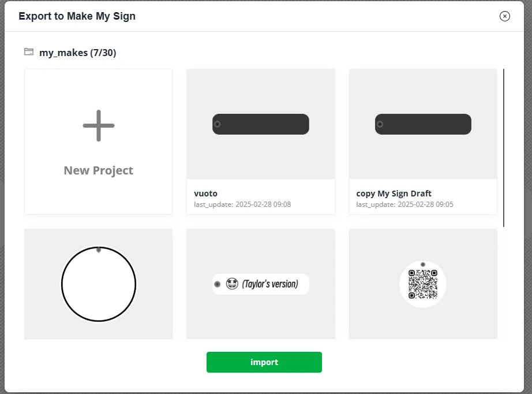Click the hole atop the circle sign preview

pyautogui.click(x=99, y=250)
